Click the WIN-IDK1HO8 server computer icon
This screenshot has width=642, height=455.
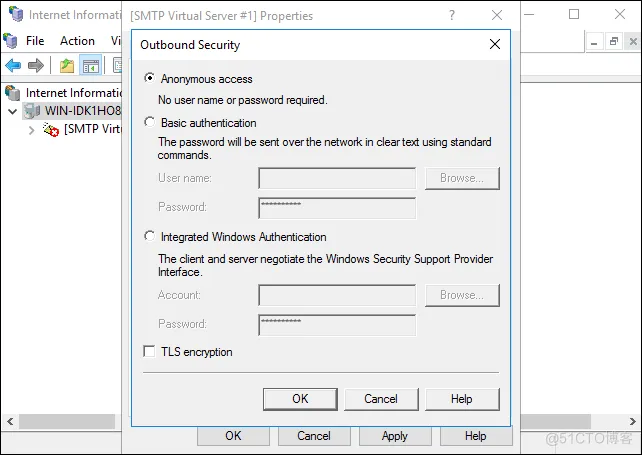click(x=33, y=111)
